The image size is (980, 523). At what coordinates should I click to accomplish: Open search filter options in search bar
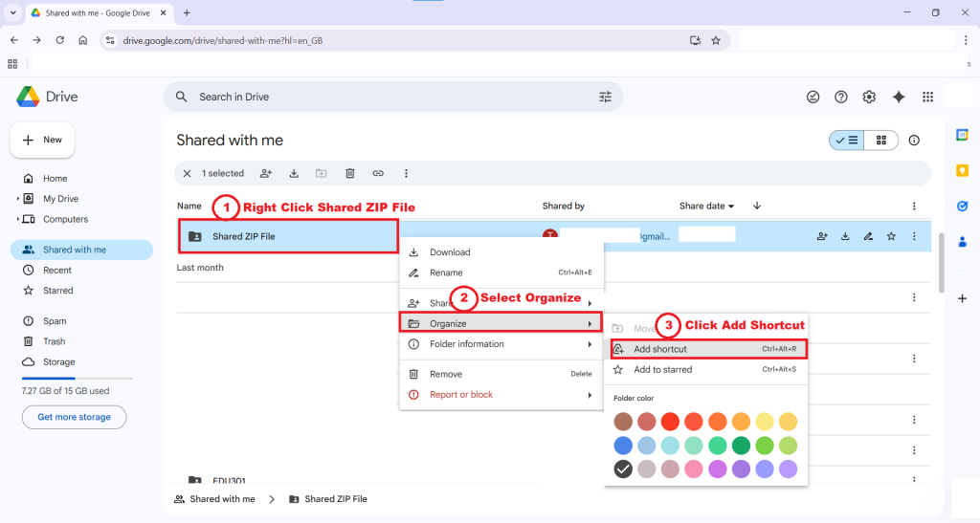coord(605,97)
